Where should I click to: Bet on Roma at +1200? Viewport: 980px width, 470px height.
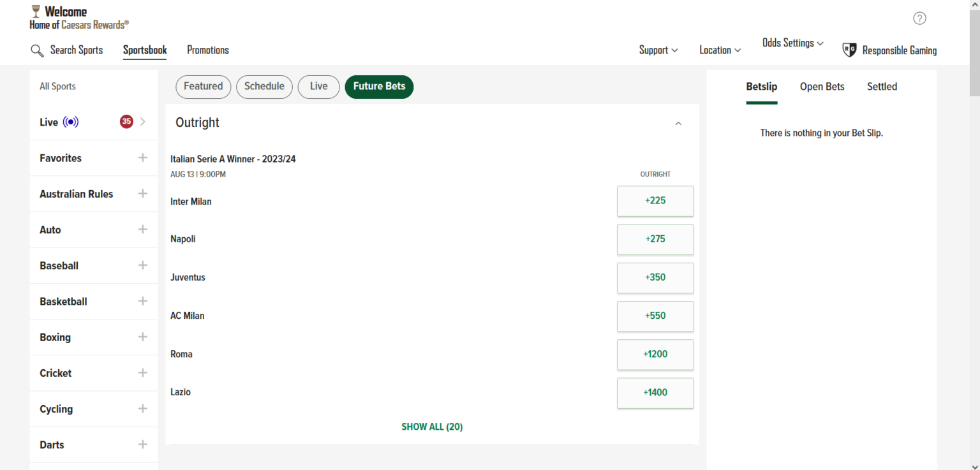(655, 354)
